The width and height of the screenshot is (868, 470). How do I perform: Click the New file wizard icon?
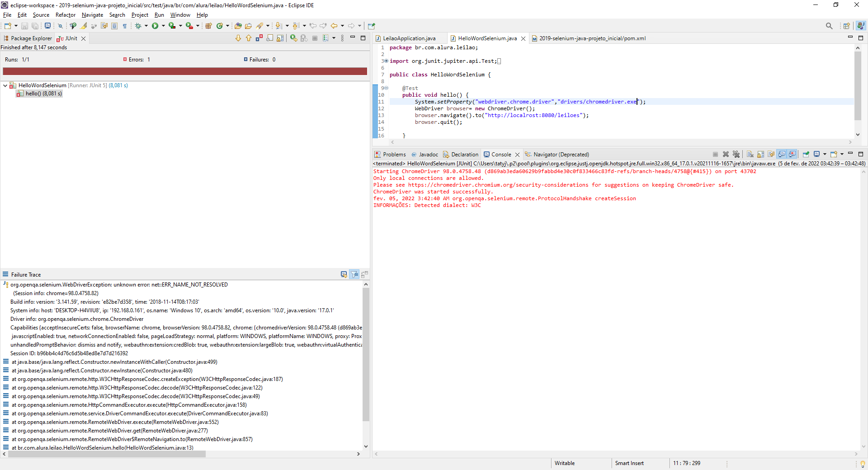[8, 26]
